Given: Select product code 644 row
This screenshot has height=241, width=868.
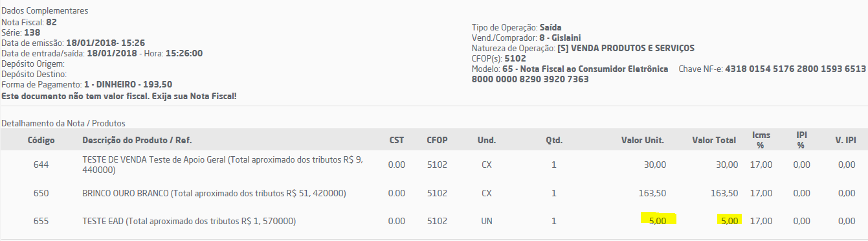Looking at the screenshot, I should click(x=434, y=165).
